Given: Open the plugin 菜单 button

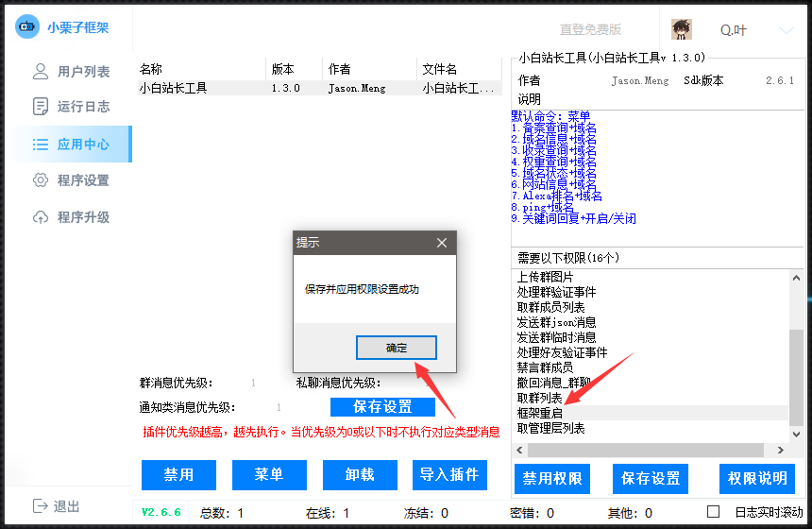Looking at the screenshot, I should click(269, 474).
